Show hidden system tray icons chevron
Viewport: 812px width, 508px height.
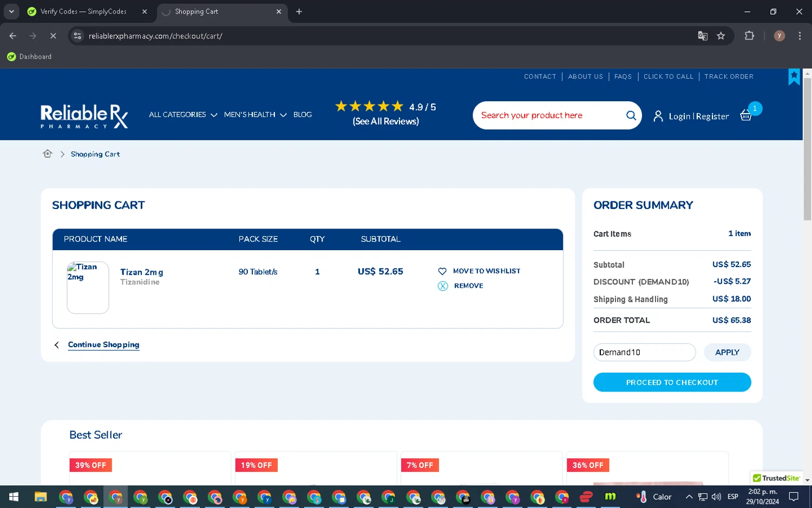pyautogui.click(x=689, y=497)
